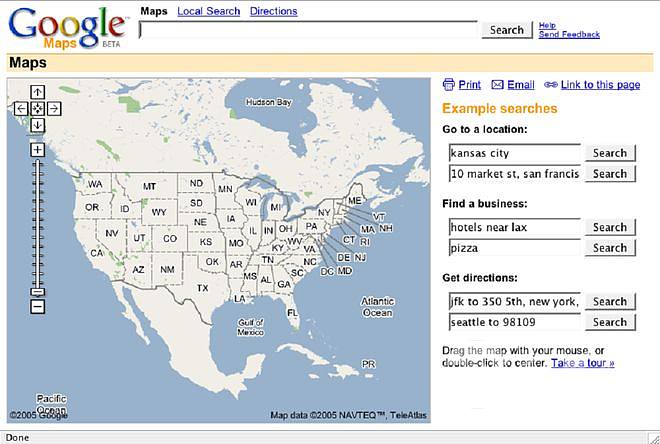Viewport: 660px width, 444px height.
Task: Switch to the Local Search tab
Action: coord(209,11)
